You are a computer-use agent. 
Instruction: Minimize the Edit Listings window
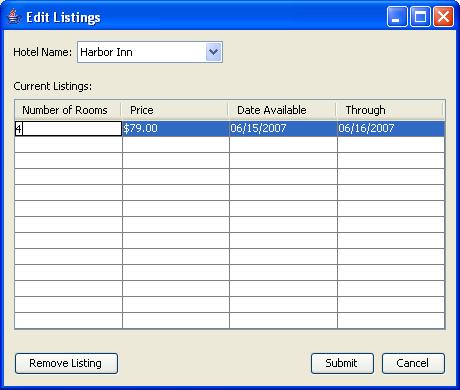coord(397,16)
